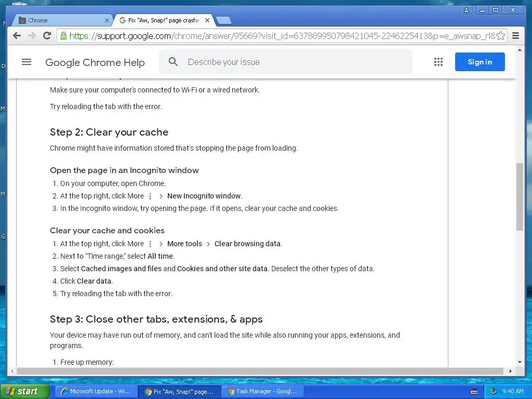Open the Chrome menu hamburger icon
532x399 pixels.
tap(515, 36)
